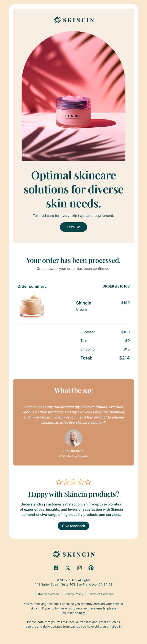Select the first star rating icon
The image size is (147, 644).
tap(59, 482)
